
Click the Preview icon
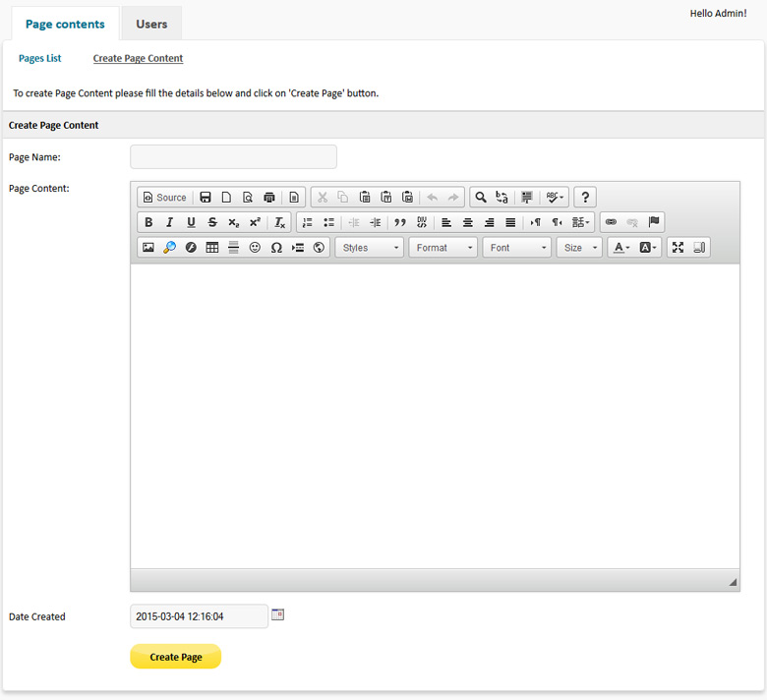coord(248,198)
